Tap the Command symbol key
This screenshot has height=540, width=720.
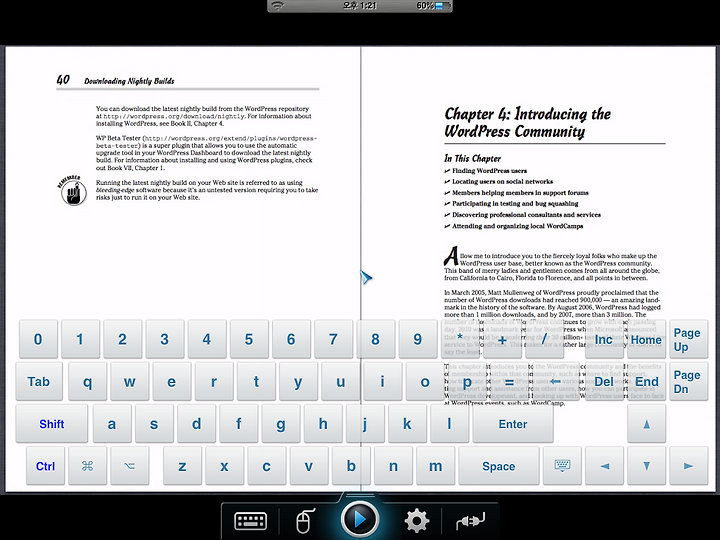point(87,466)
